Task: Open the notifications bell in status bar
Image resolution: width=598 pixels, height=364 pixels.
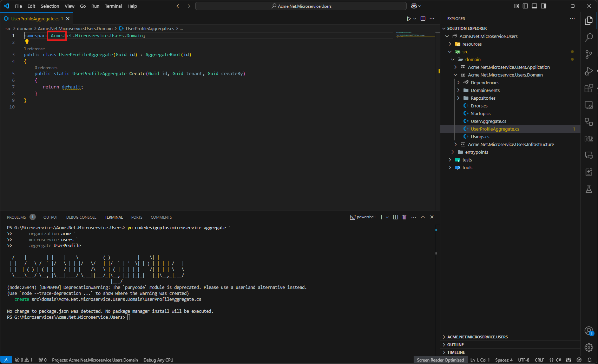Action: point(590,360)
